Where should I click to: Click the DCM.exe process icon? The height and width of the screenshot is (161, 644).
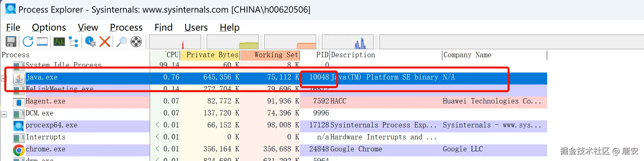19,114
